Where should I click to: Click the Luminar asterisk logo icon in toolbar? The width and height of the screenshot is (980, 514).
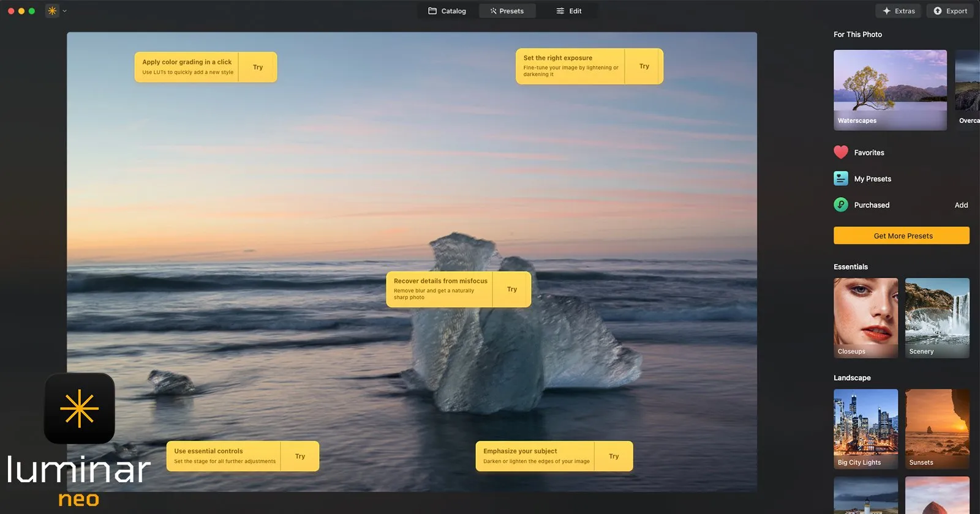click(x=53, y=11)
